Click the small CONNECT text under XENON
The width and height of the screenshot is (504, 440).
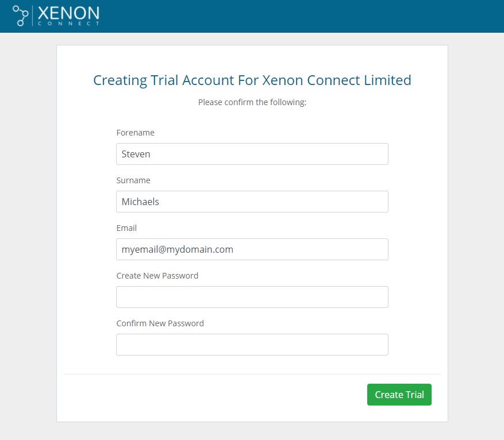[x=68, y=24]
